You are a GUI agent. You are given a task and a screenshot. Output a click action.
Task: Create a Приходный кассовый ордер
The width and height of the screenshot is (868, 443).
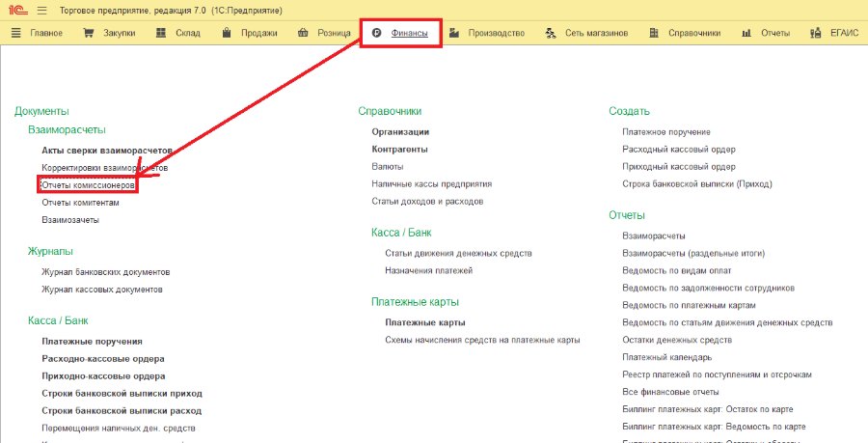click(679, 167)
